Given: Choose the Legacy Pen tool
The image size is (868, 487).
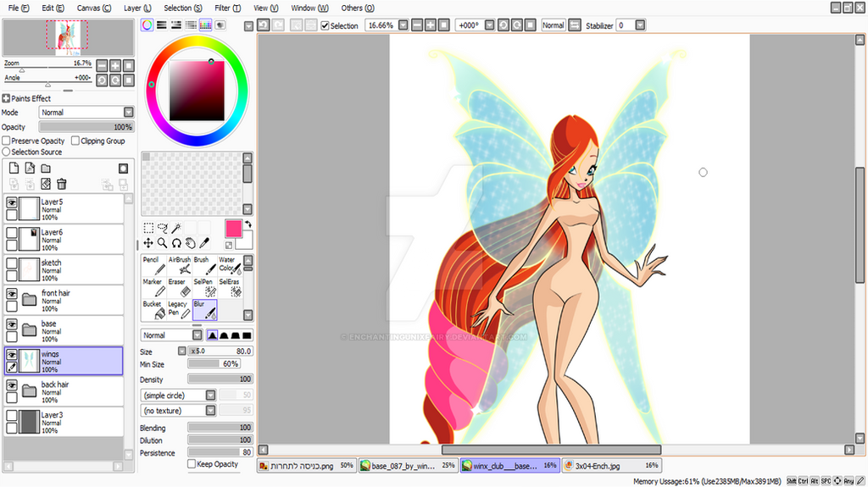Looking at the screenshot, I should tap(180, 310).
